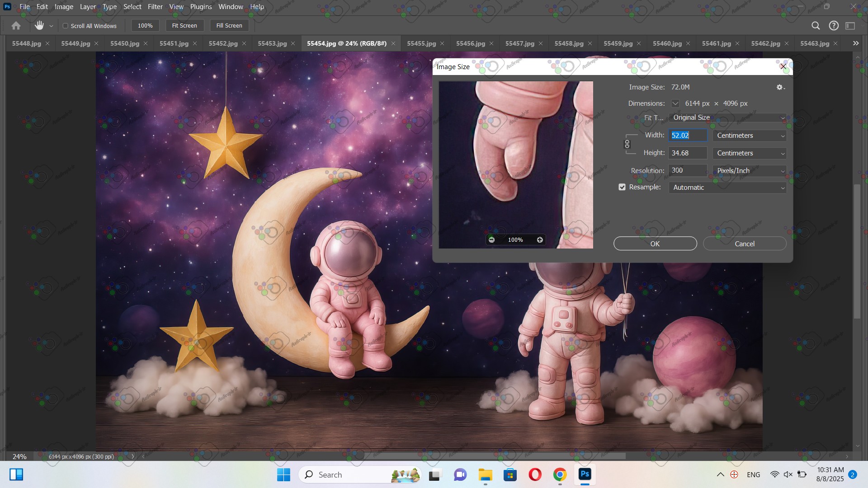Uncheck the Resample checkbox

[622, 187]
